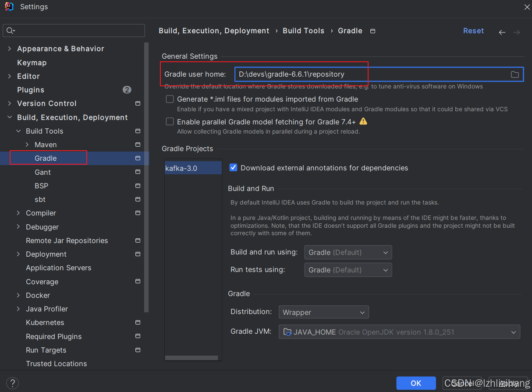Expand the Debugger node
The width and height of the screenshot is (532, 392).
pyautogui.click(x=18, y=227)
